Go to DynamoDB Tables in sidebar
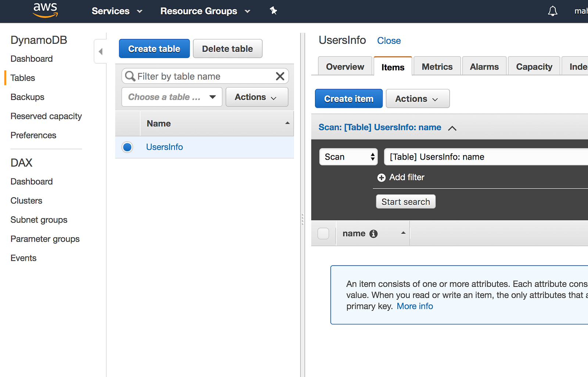 (23, 78)
